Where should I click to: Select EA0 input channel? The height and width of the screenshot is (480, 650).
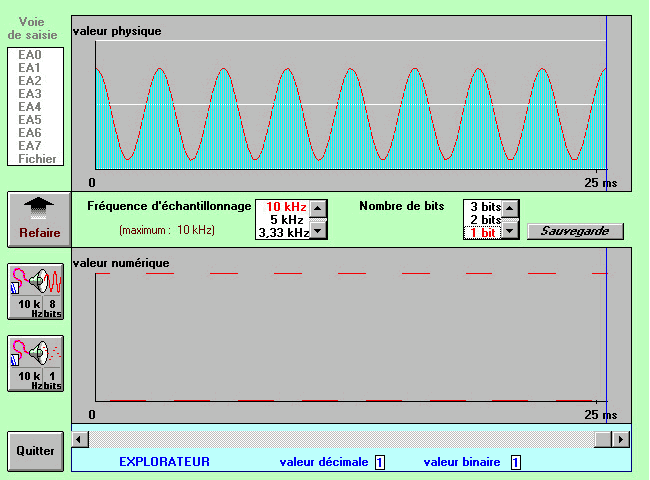point(30,55)
